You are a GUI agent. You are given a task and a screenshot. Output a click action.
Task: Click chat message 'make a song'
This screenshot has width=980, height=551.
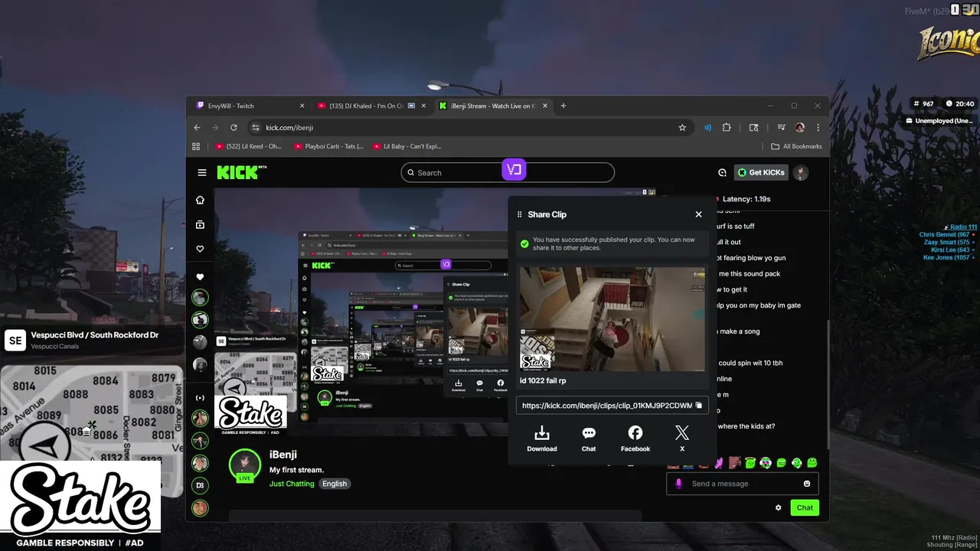click(738, 331)
